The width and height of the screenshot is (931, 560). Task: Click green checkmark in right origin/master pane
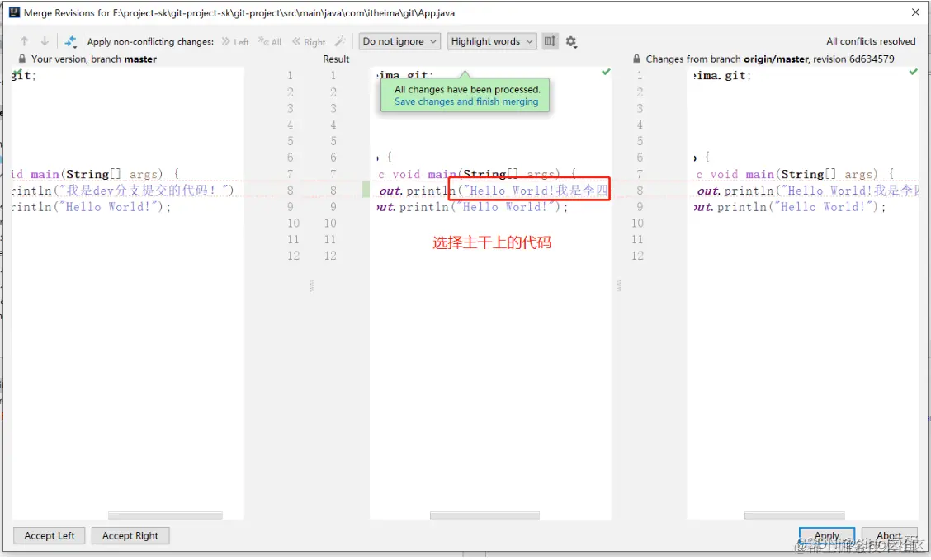pyautogui.click(x=913, y=72)
